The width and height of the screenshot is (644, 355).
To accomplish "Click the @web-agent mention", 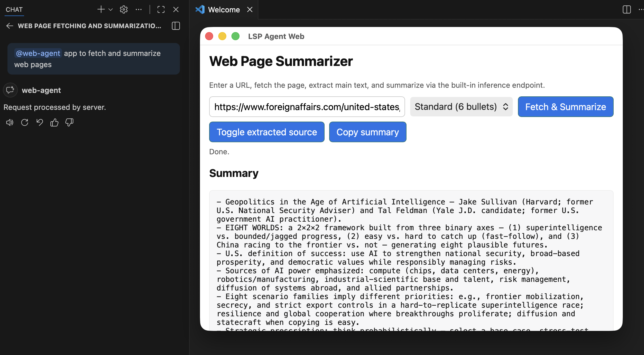I will coord(38,53).
